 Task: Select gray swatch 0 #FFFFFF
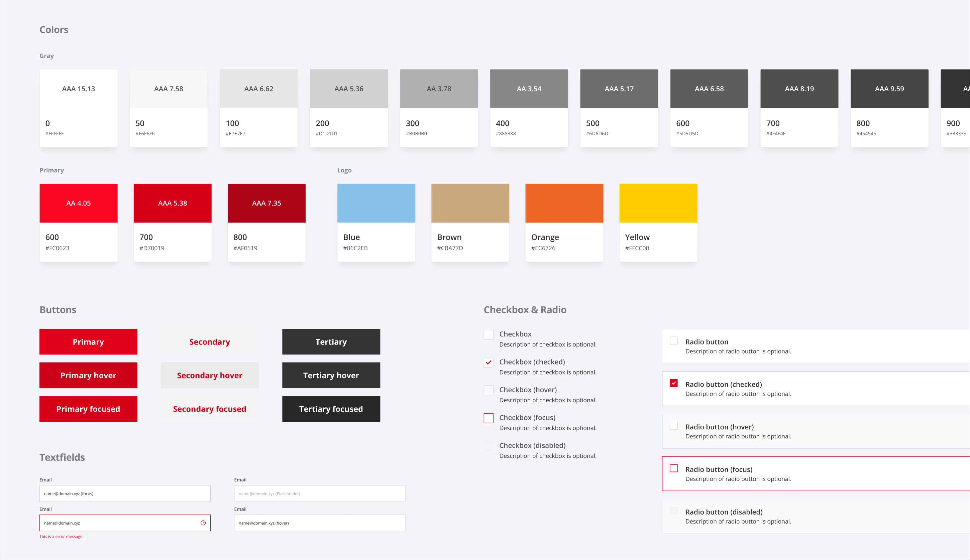coord(79,108)
